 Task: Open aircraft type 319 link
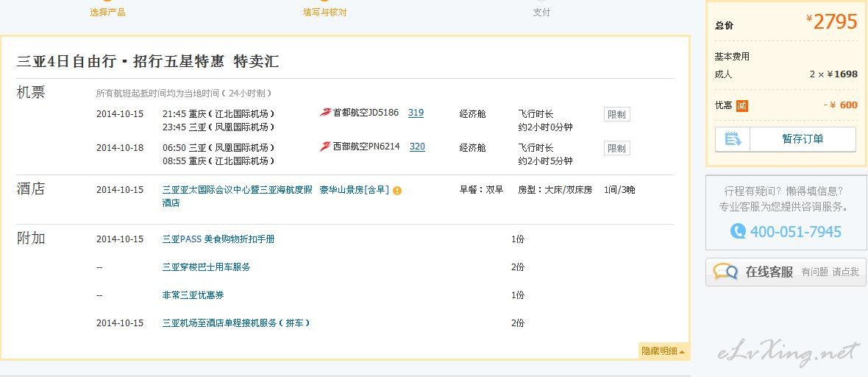pyautogui.click(x=416, y=113)
